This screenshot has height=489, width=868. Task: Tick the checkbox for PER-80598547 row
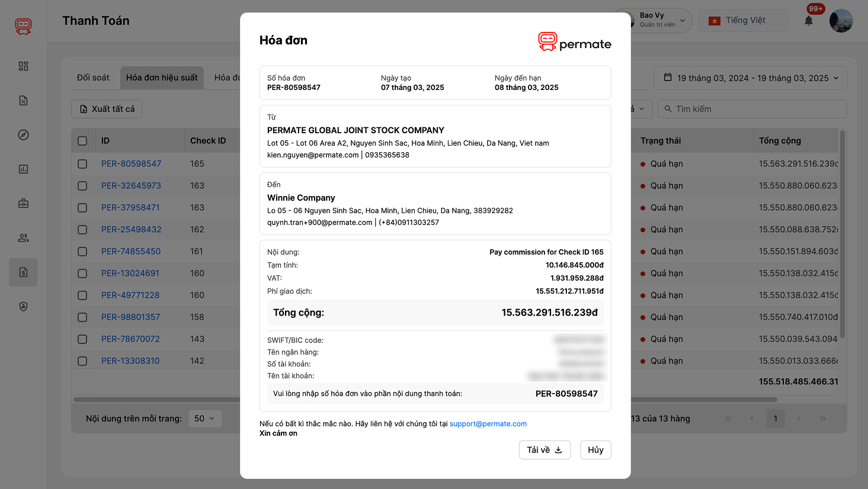tap(82, 164)
